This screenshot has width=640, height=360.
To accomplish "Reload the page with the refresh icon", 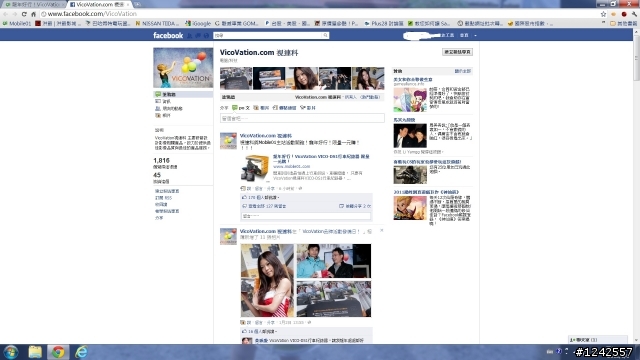I will tap(24, 14).
